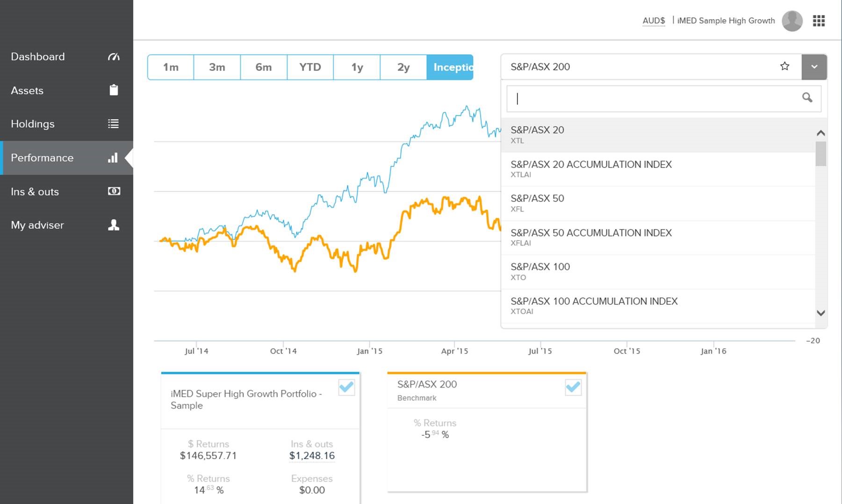Select the YTD time range

pyautogui.click(x=310, y=67)
